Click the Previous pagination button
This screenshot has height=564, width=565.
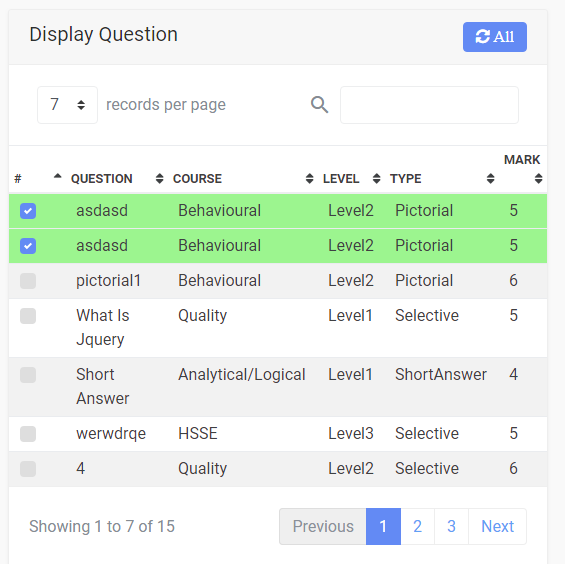323,526
